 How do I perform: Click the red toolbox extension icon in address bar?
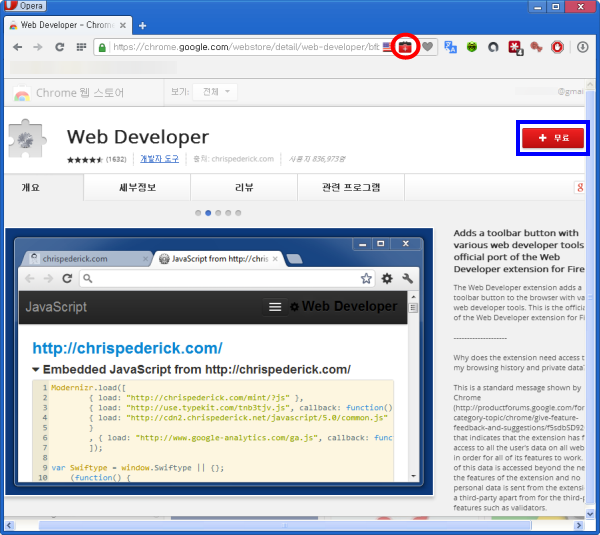(405, 47)
